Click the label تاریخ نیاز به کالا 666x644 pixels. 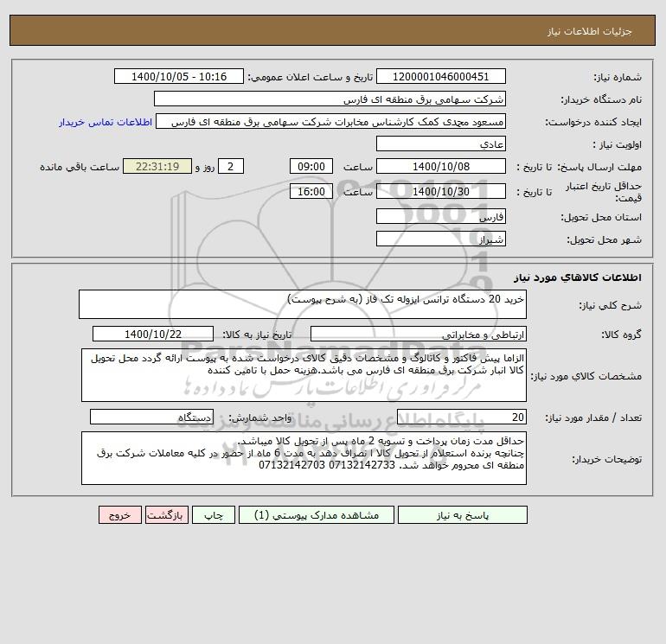coord(257,335)
